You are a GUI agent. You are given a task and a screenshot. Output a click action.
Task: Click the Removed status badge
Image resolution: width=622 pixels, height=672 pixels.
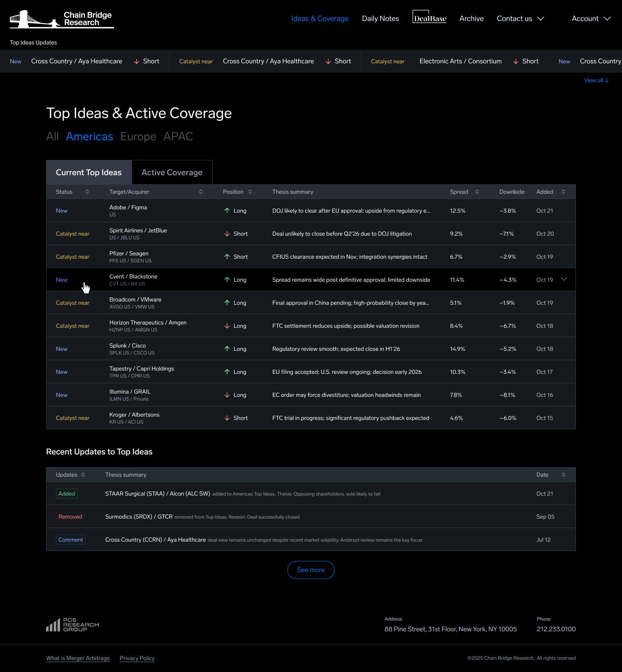[x=70, y=517]
